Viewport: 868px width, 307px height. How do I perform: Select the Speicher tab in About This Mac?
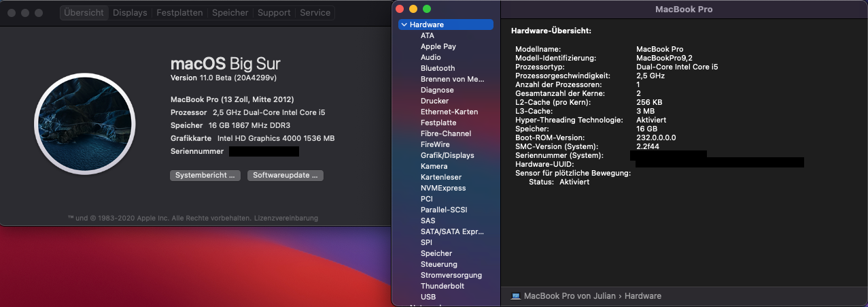[x=230, y=13]
